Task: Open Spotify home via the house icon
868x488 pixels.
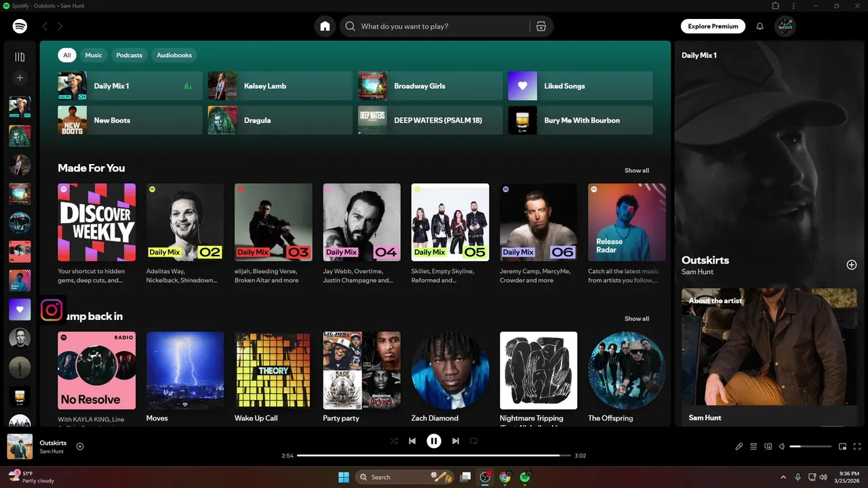Action: click(x=325, y=26)
